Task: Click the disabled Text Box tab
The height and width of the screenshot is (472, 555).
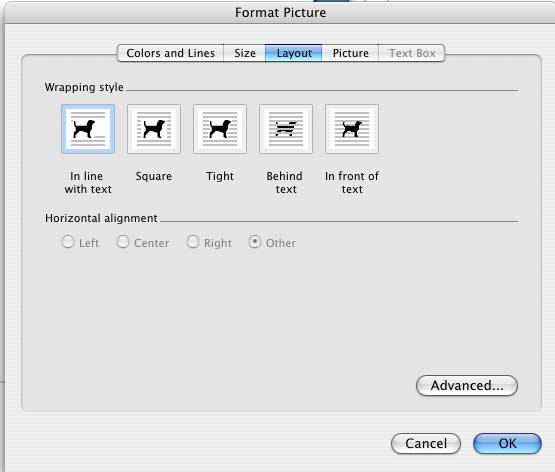Action: coord(412,53)
